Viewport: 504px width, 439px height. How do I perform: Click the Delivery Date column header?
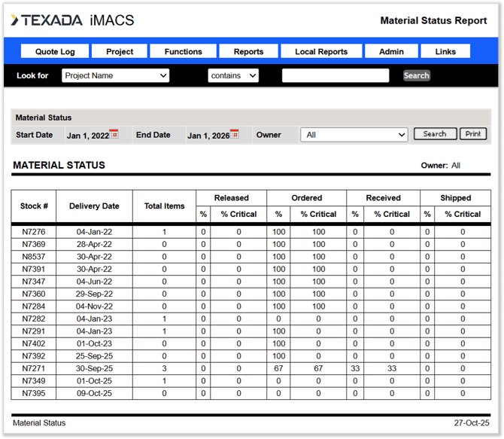[x=94, y=206]
